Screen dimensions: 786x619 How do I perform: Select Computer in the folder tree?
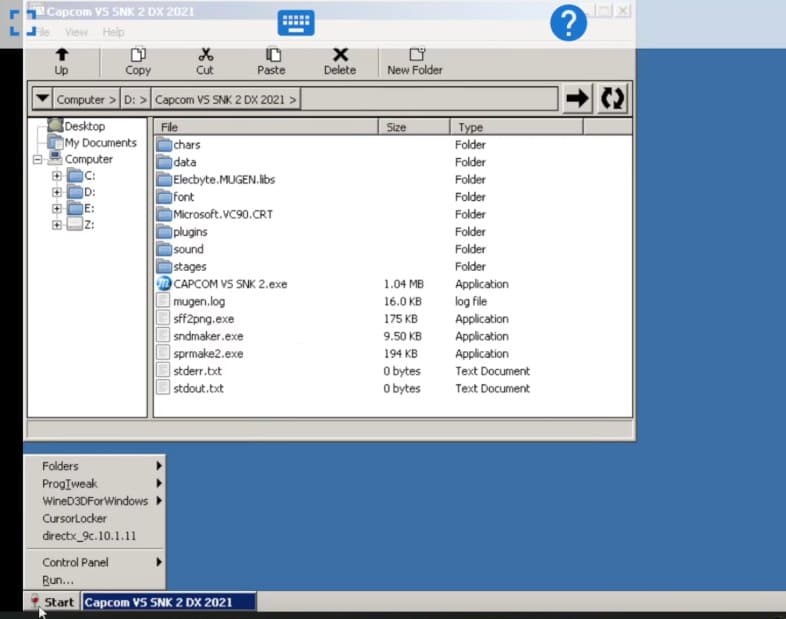[x=88, y=159]
